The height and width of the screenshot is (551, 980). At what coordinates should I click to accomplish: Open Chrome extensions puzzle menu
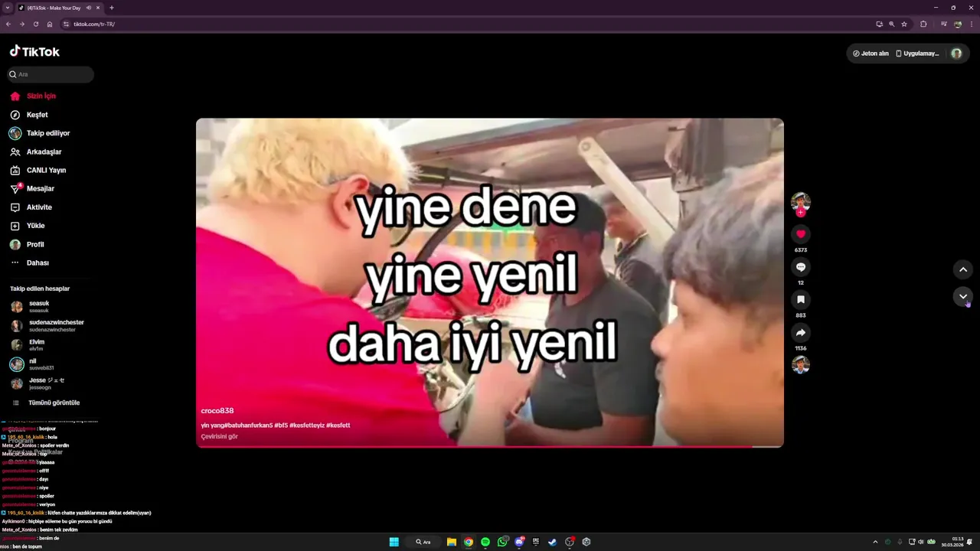pos(923,24)
